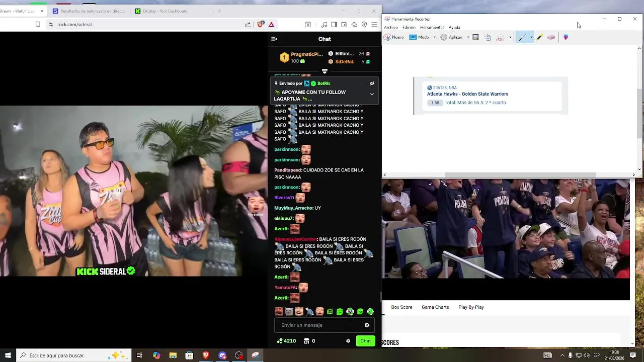
Task: Open the send snip dropdown arrow
Action: pos(510,37)
